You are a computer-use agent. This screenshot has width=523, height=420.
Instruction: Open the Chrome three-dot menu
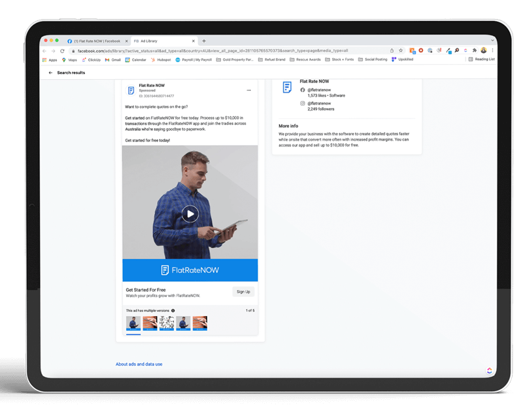(x=492, y=50)
